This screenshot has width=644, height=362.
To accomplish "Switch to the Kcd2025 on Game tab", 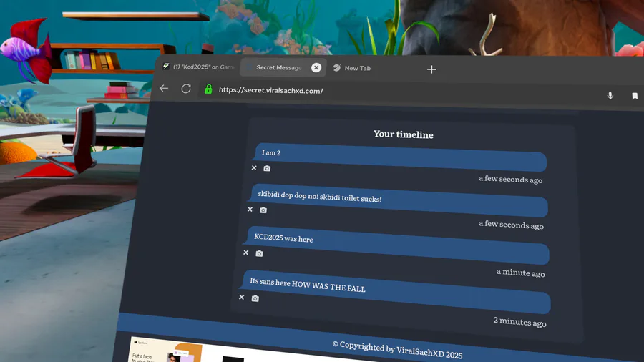I will tap(198, 67).
